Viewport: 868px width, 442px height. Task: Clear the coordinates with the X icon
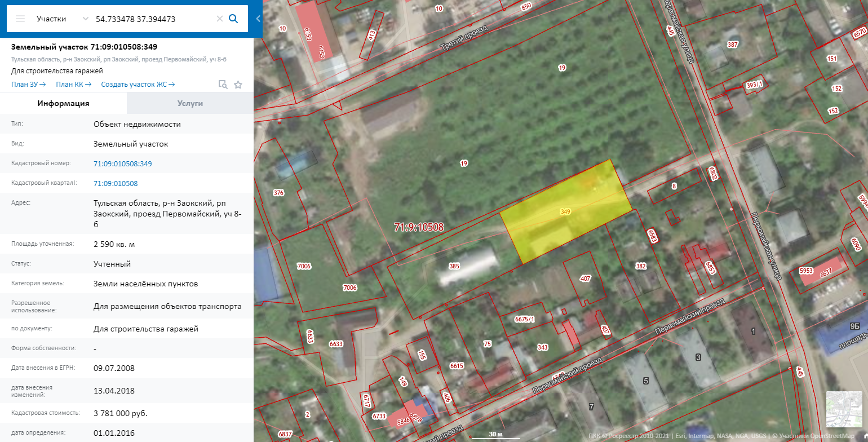[220, 19]
